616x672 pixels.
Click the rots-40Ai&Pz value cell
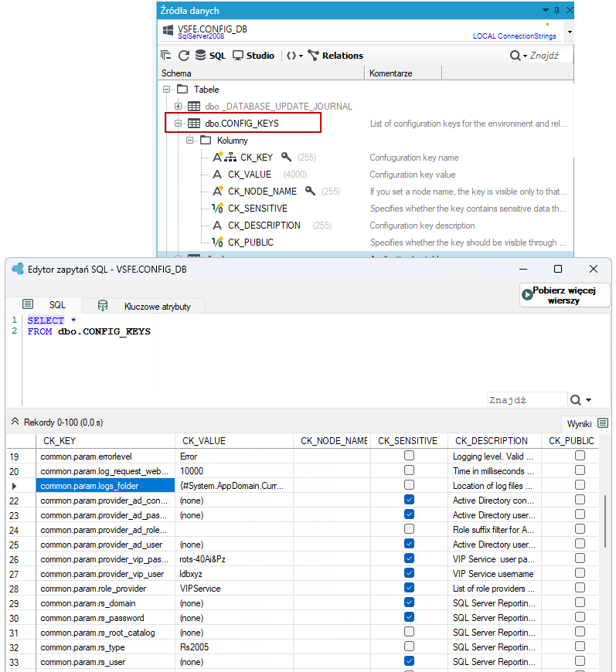[234, 559]
